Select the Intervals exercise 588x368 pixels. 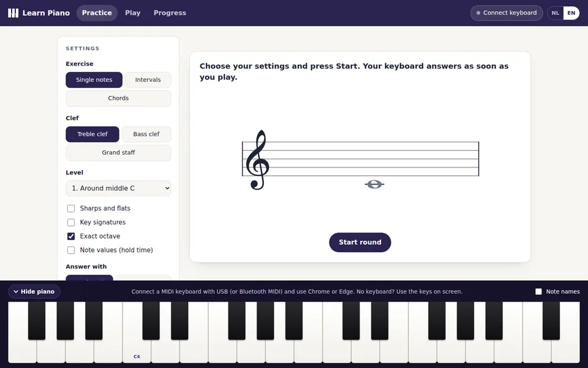[148, 80]
